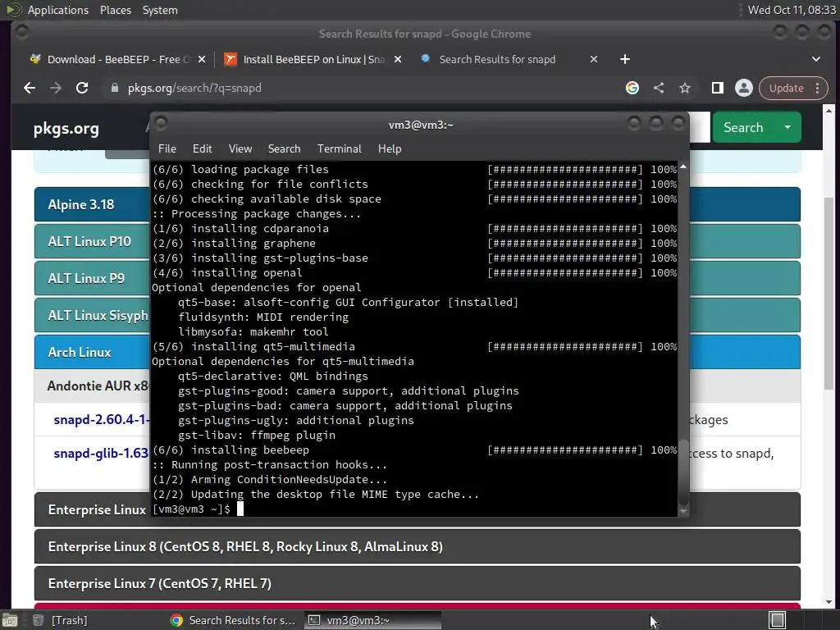Click the terminal scrollbar thumb
Image resolution: width=840 pixels, height=630 pixels.
683,472
